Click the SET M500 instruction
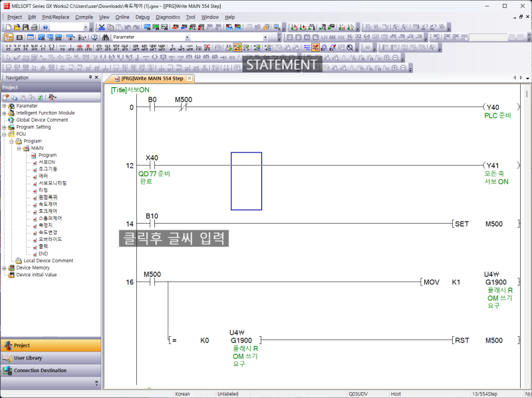This screenshot has height=398, width=532. 485,224
